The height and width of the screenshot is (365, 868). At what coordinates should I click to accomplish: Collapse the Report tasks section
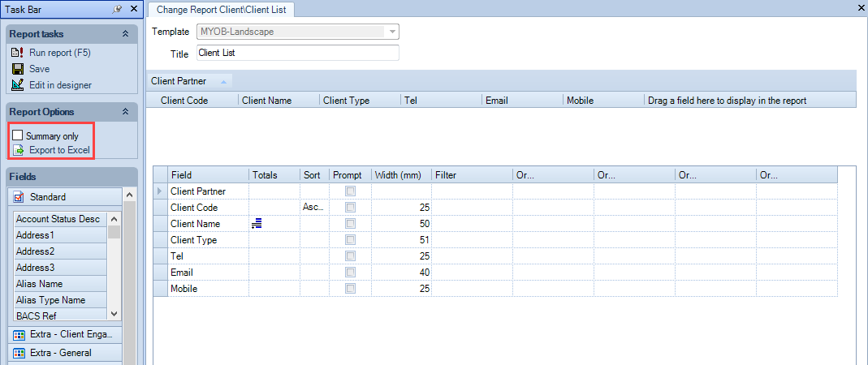[126, 34]
